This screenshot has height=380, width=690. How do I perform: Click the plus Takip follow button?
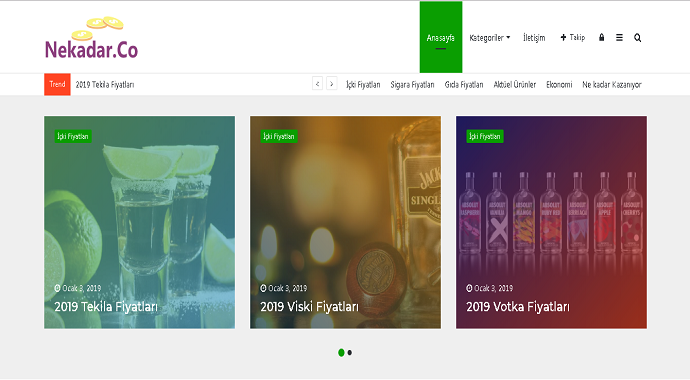coord(573,37)
